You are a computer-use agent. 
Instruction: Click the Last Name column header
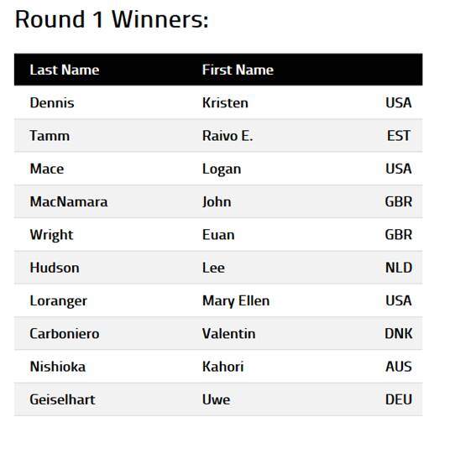65,70
